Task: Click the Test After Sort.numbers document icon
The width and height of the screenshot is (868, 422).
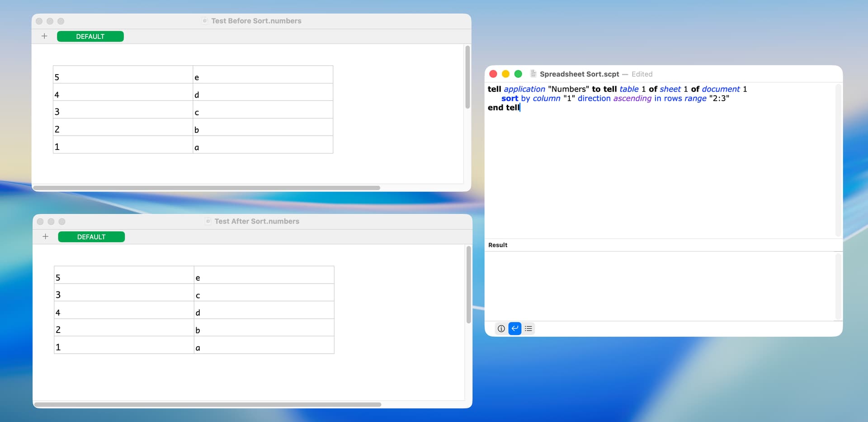Action: point(208,221)
